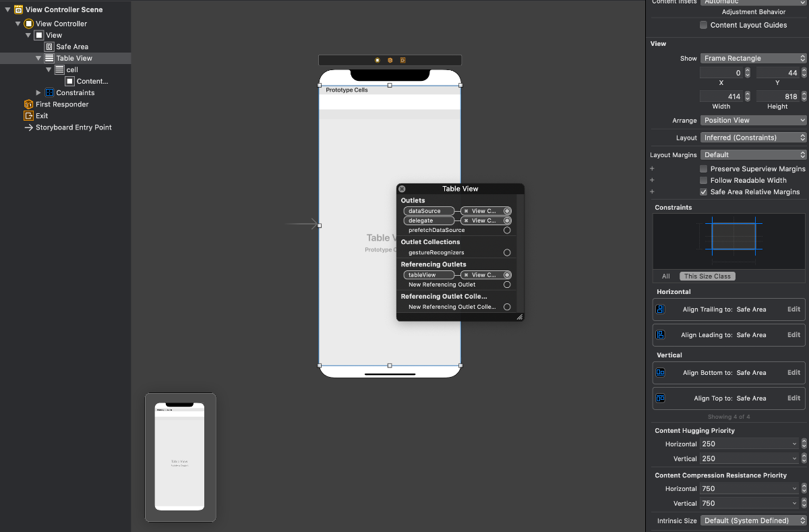Select the cell icon in outline
Viewport: 809px width, 532px height.
60,69
